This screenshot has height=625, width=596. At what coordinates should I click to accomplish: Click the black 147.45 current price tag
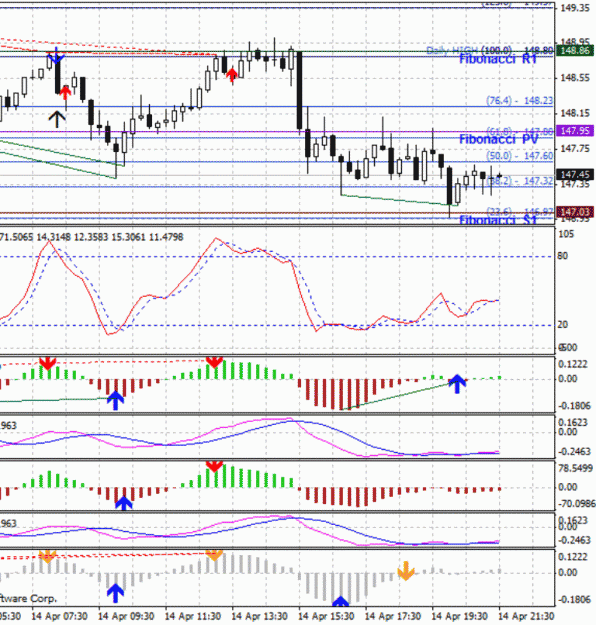[574, 175]
